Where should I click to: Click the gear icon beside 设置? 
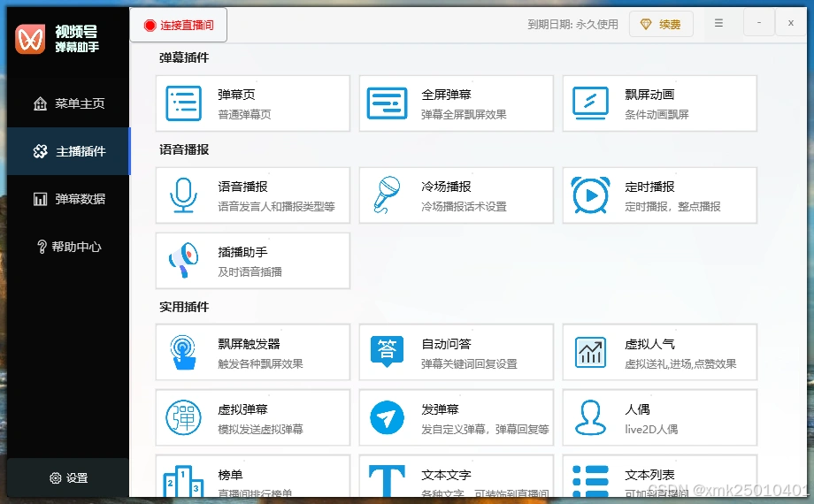click(x=55, y=478)
